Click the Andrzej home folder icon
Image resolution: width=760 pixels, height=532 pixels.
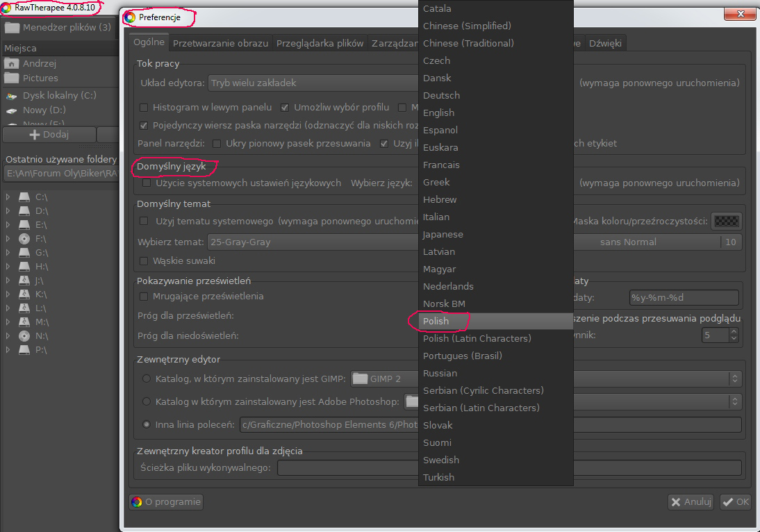click(x=11, y=63)
